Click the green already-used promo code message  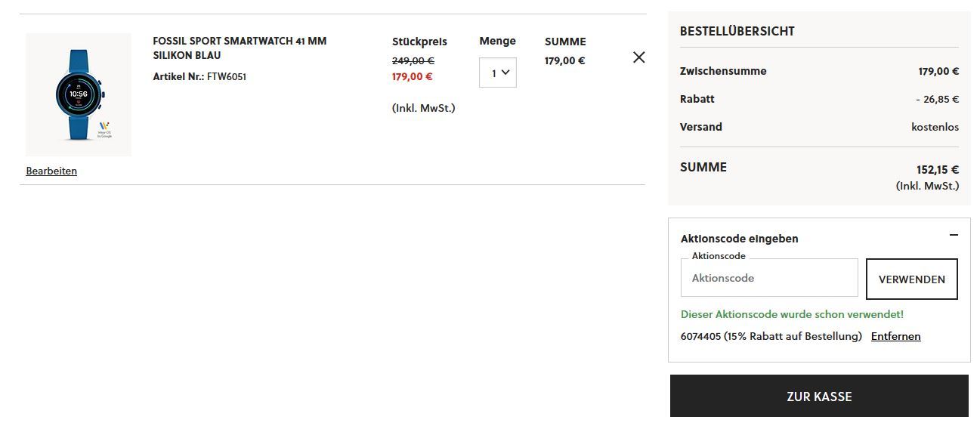(x=792, y=314)
